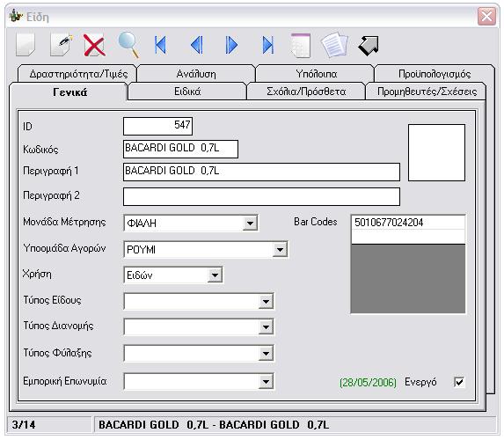Open the Ανάλυση tab
This screenshot has height=440, width=504.
click(196, 74)
